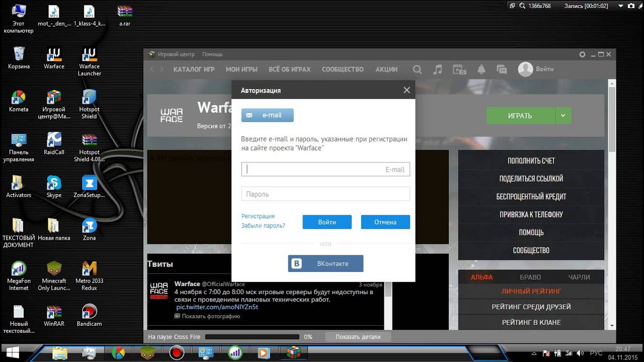Select the MegaFon Internet desktop icon

[x=19, y=276]
